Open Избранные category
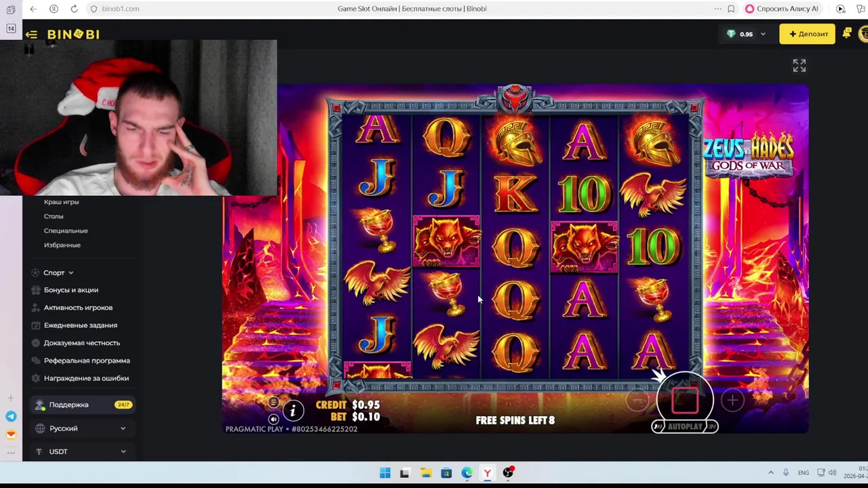The image size is (868, 488). pos(62,245)
